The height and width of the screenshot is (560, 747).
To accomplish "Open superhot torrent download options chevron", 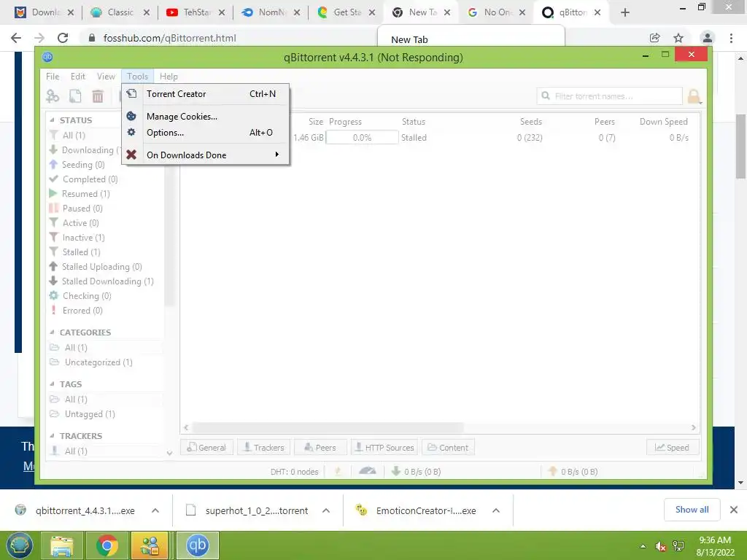I will (326, 510).
